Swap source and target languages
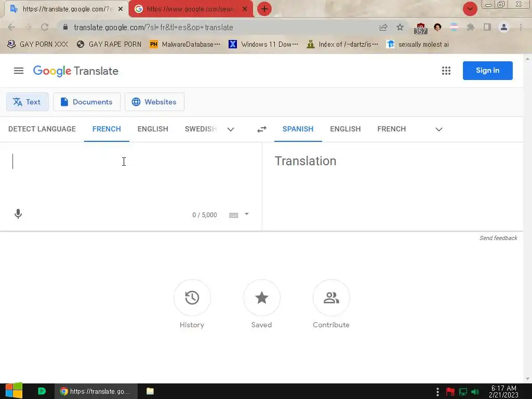The height and width of the screenshot is (399, 532). point(262,129)
